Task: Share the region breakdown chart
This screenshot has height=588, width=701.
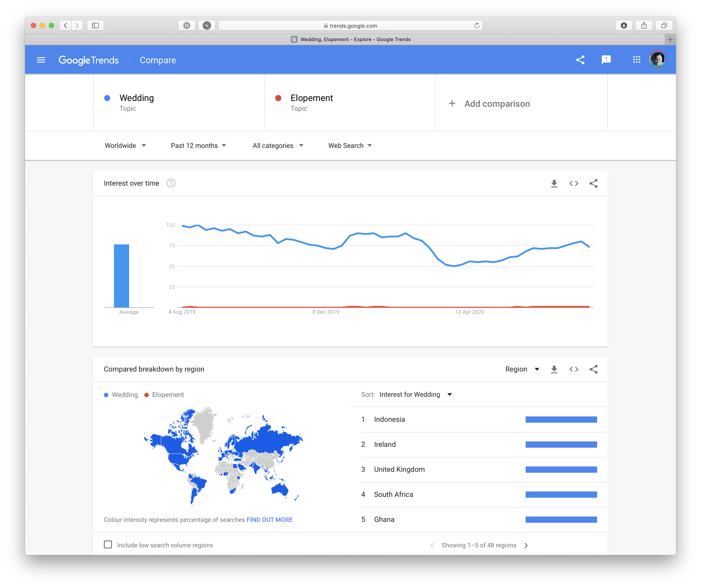Action: click(x=594, y=369)
